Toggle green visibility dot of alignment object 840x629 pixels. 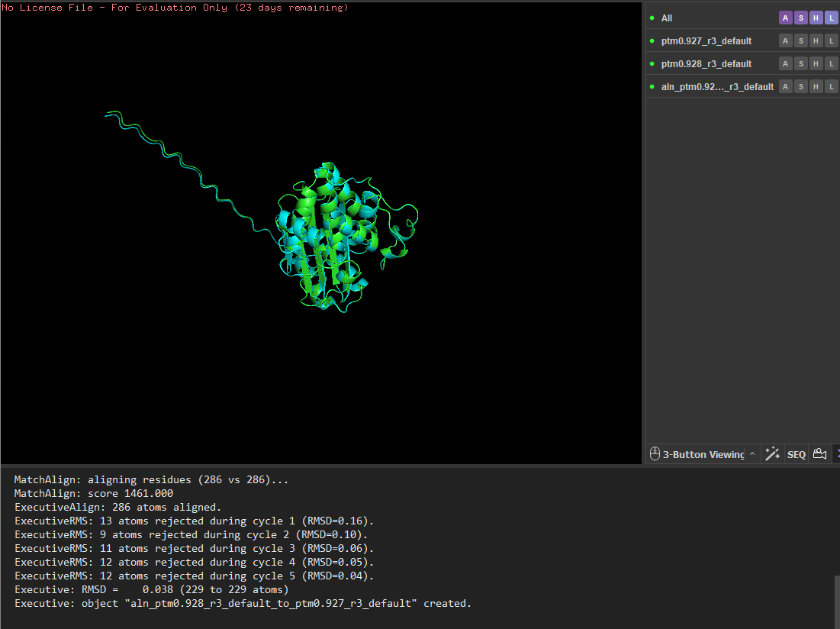click(x=652, y=87)
